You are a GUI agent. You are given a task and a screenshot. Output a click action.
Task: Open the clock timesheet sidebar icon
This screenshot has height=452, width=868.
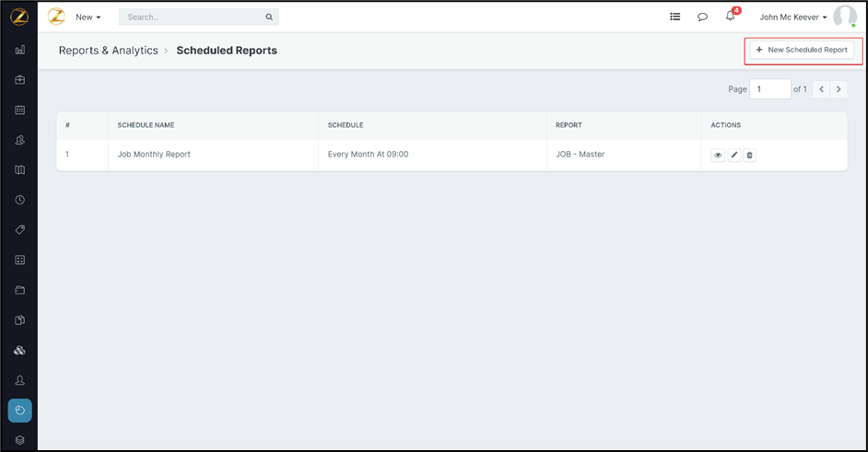pyautogui.click(x=20, y=200)
